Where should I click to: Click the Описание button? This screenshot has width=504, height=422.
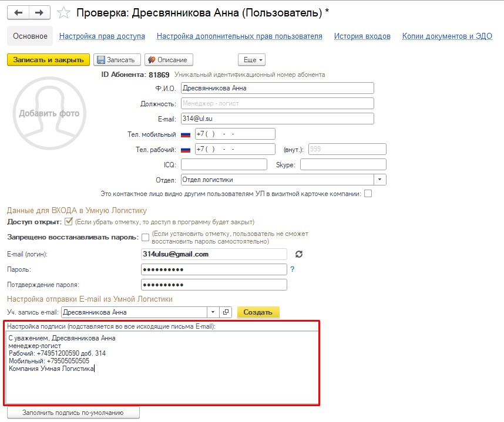point(169,60)
